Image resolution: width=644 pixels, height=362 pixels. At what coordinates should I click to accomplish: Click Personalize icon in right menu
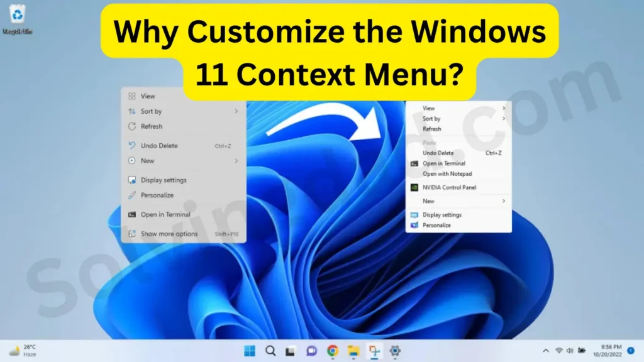coord(414,226)
